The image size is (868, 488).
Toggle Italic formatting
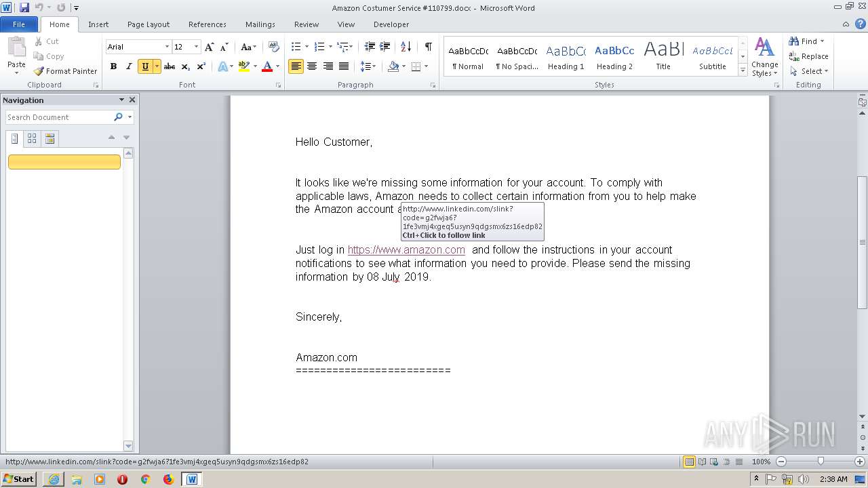129,66
